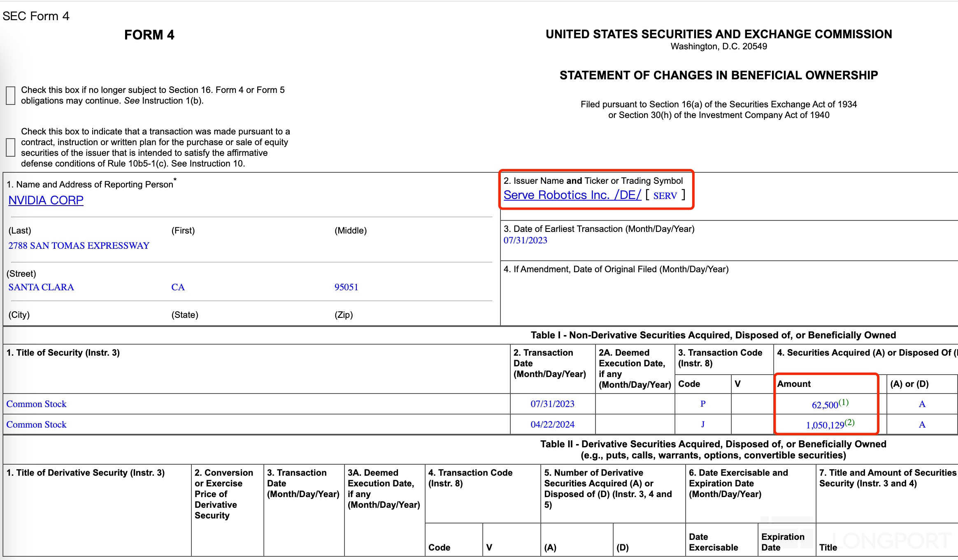
Task: Click the If Amendment, Date of Original Filed field
Action: [729, 293]
